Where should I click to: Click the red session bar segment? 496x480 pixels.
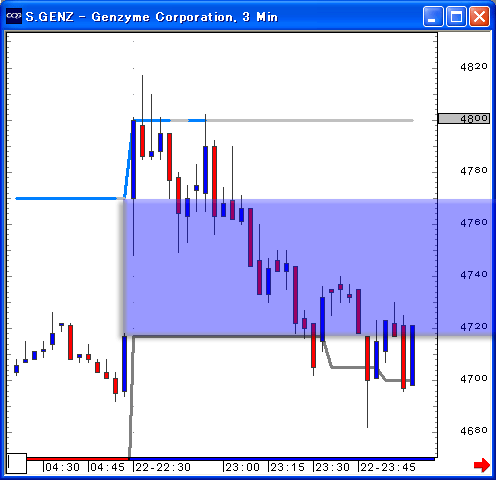(78, 459)
